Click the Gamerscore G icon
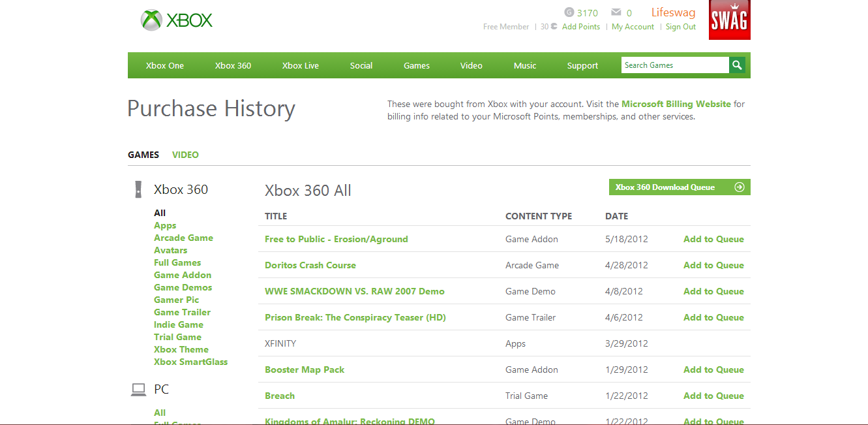Viewport: 868px width, 425px height. coord(569,12)
